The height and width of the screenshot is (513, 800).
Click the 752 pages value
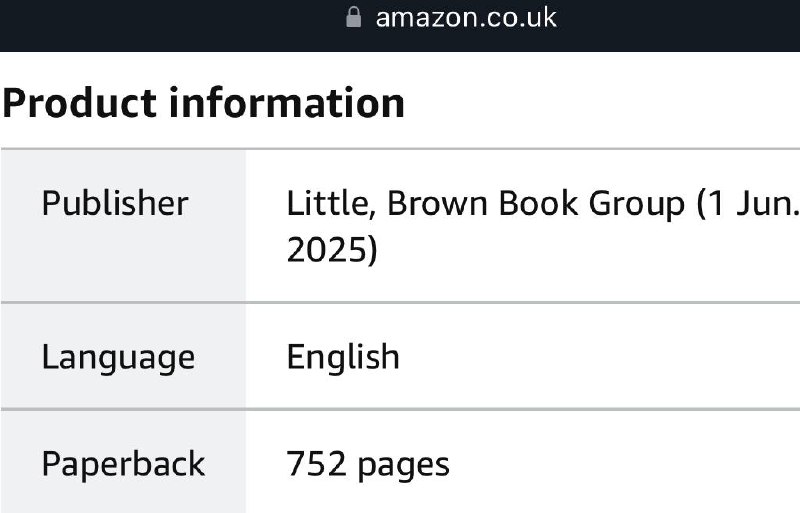click(368, 465)
